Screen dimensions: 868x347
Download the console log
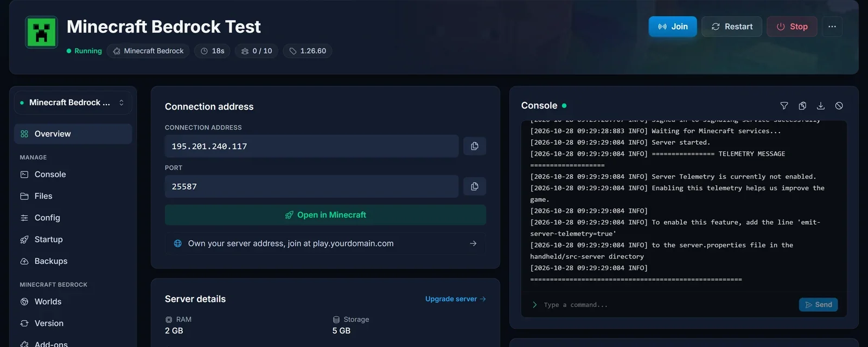[821, 106]
